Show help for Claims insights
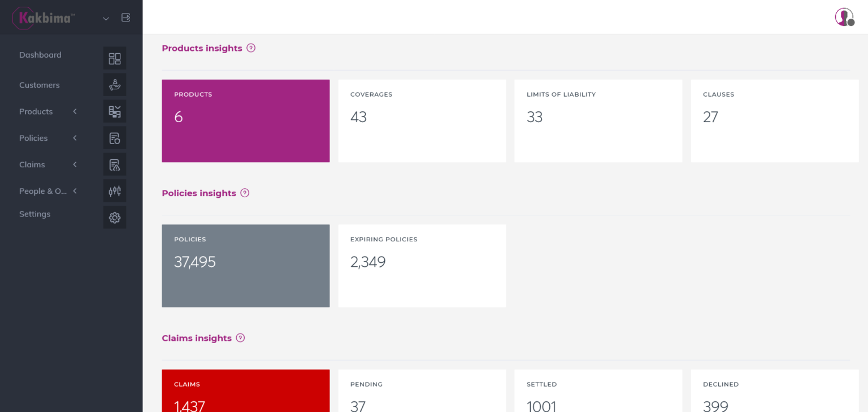The height and width of the screenshot is (412, 868). click(240, 338)
